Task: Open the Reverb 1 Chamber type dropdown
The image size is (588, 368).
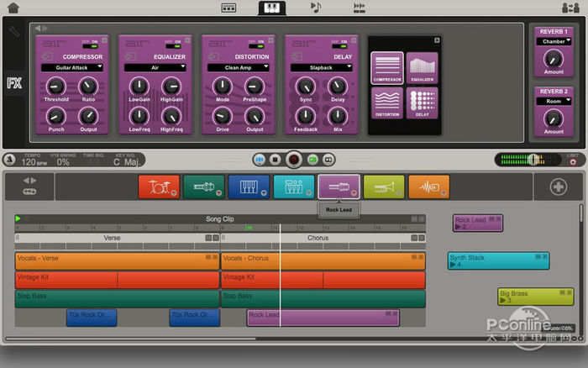Action: pyautogui.click(x=554, y=42)
